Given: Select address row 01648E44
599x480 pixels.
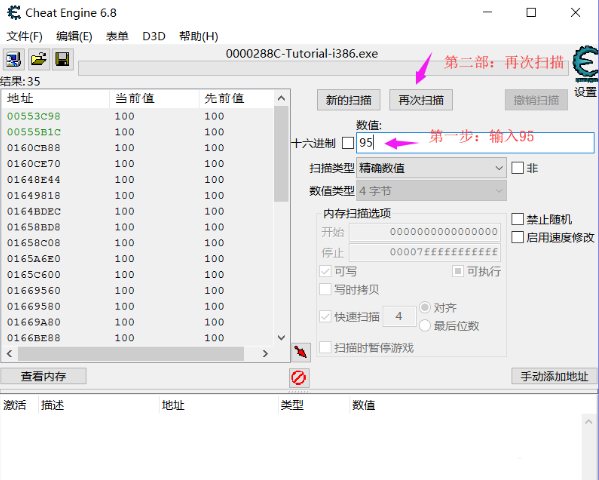Looking at the screenshot, I should [x=138, y=180].
